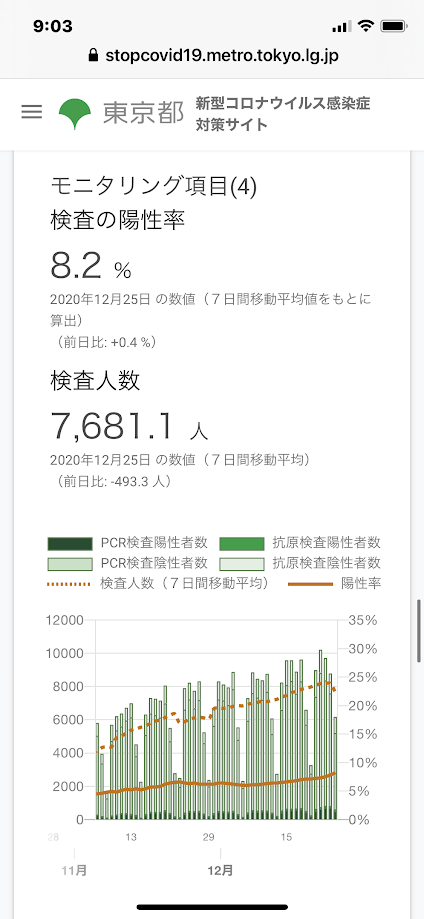Tap the page scrollbar on right edge
The width and height of the screenshot is (424, 919).
pos(419,631)
